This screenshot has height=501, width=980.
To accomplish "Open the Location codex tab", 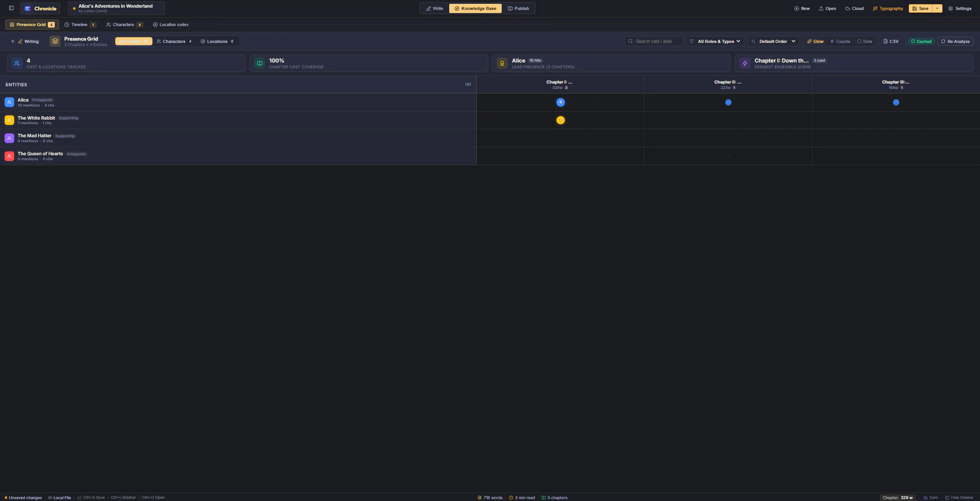I will coord(170,25).
